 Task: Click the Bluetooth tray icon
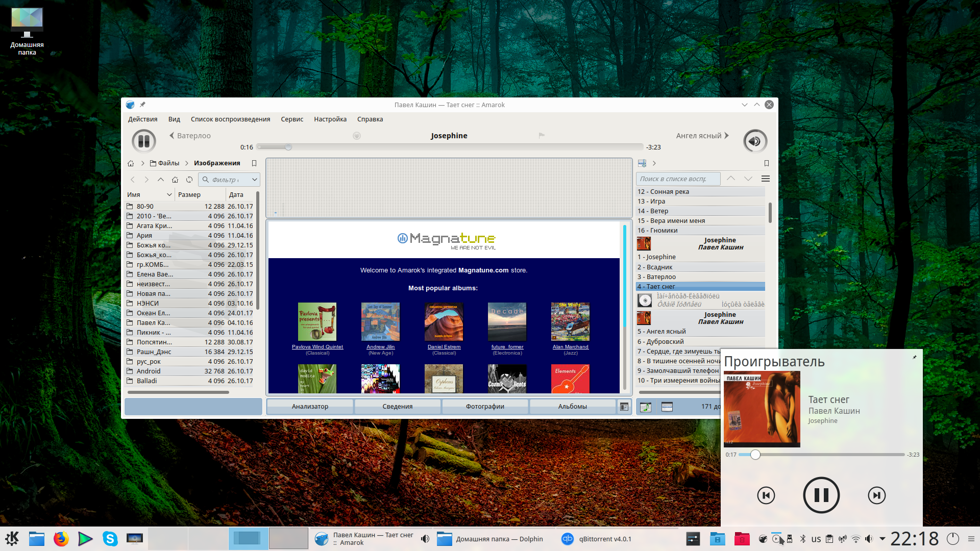802,539
